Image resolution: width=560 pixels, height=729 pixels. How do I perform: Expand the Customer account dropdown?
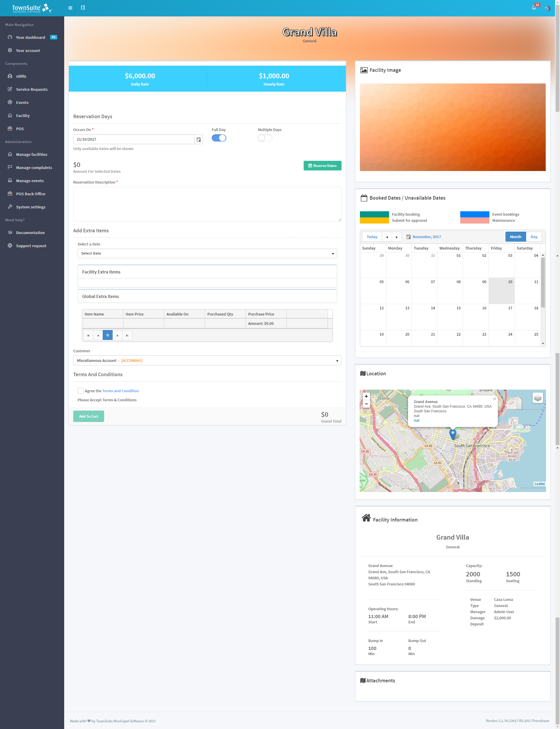207,360
